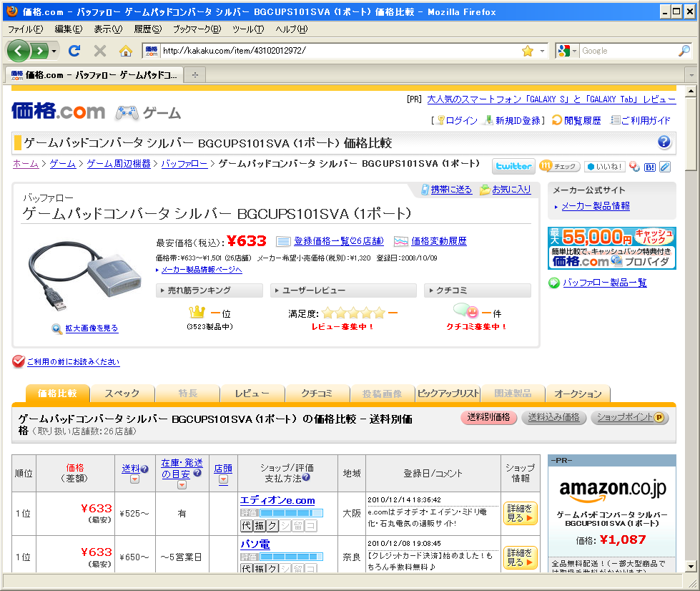Open the ファイル menu
The image size is (700, 591).
[x=26, y=29]
